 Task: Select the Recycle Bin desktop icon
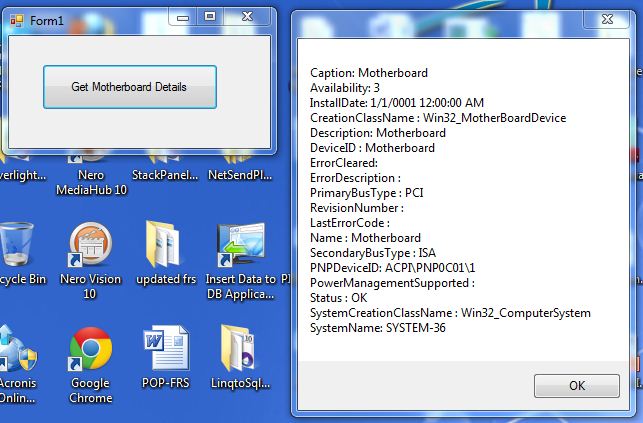tap(17, 254)
